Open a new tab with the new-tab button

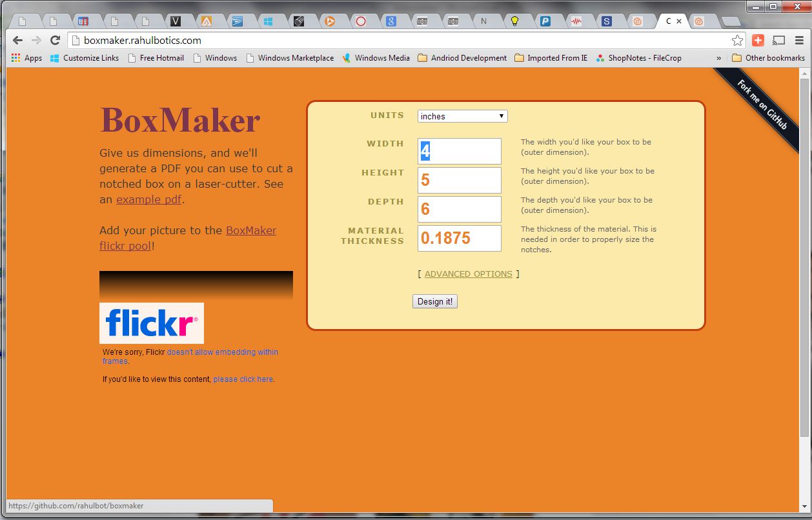coord(730,22)
